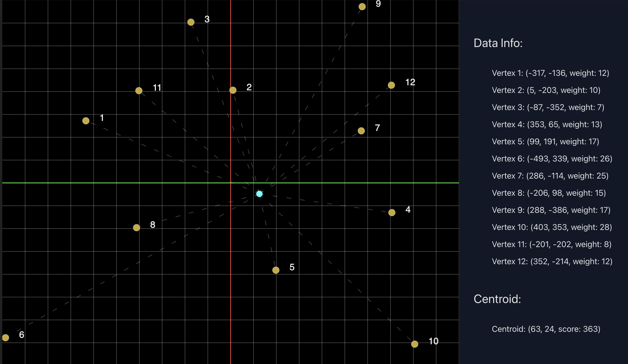Click 'Vertex 3: (-87, -352, weight: 7)' row
This screenshot has height=364, width=628.
tap(548, 107)
